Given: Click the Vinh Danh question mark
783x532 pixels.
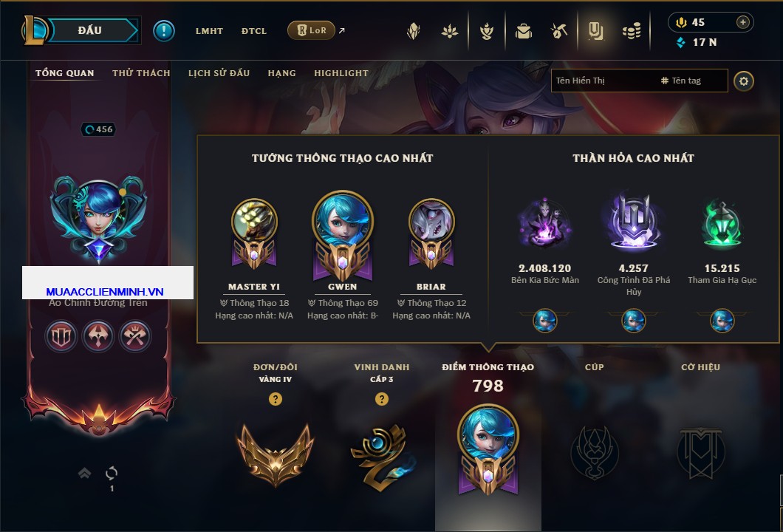Looking at the screenshot, I should 381,398.
